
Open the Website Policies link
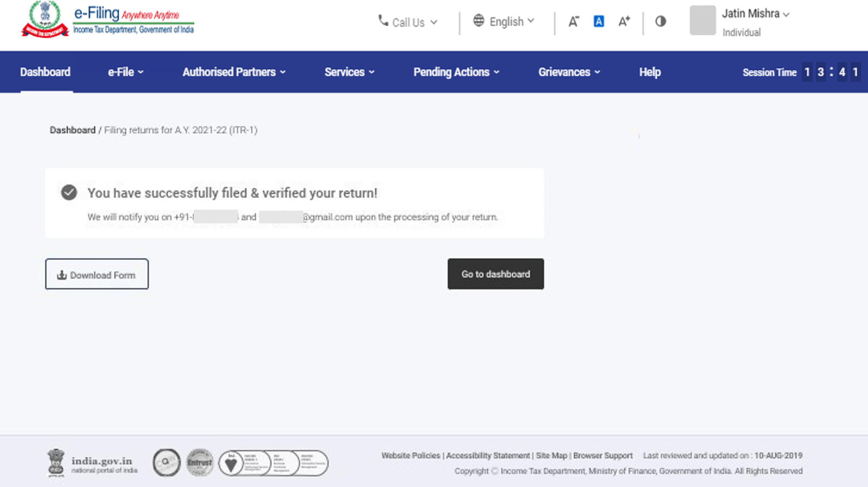coord(410,455)
